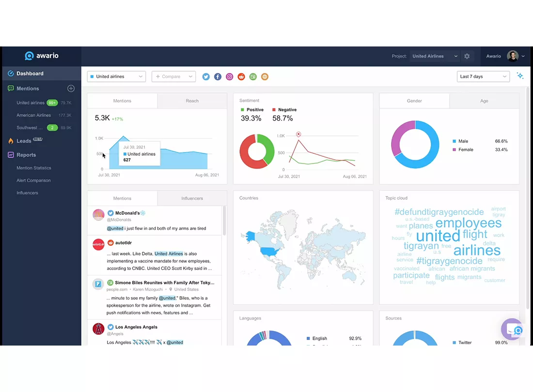Toggle the Reddit source filter

coord(241,76)
